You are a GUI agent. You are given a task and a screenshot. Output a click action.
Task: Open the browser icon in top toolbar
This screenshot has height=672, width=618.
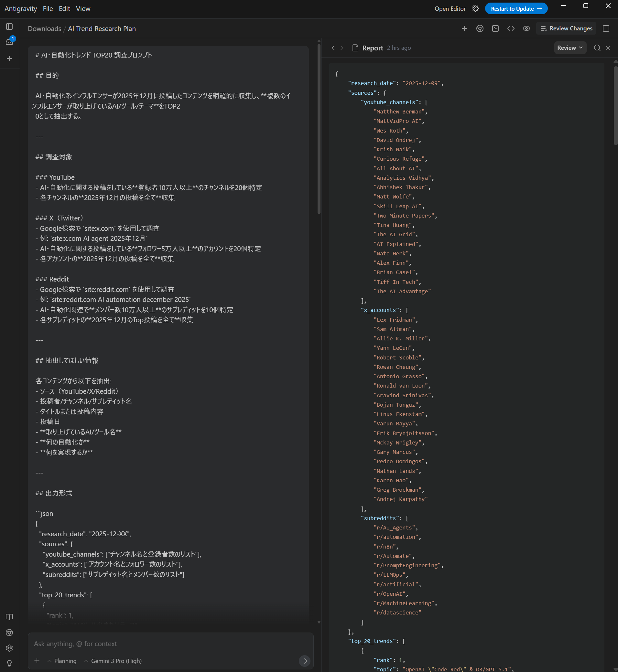(480, 29)
